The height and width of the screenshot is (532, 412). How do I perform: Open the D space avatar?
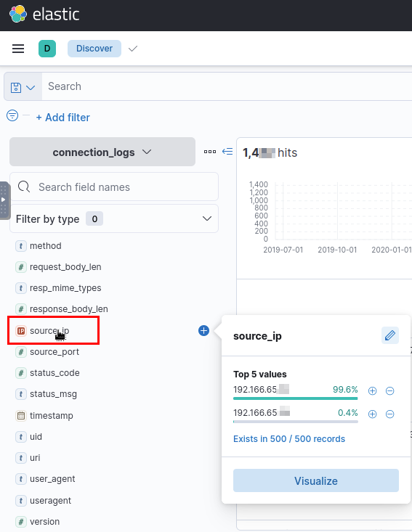click(x=47, y=49)
